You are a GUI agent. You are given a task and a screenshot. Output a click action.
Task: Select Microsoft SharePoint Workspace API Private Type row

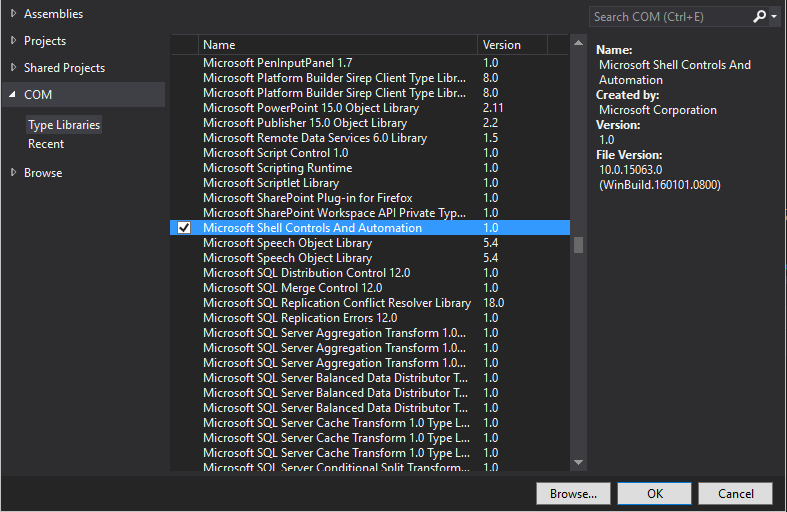[370, 213]
